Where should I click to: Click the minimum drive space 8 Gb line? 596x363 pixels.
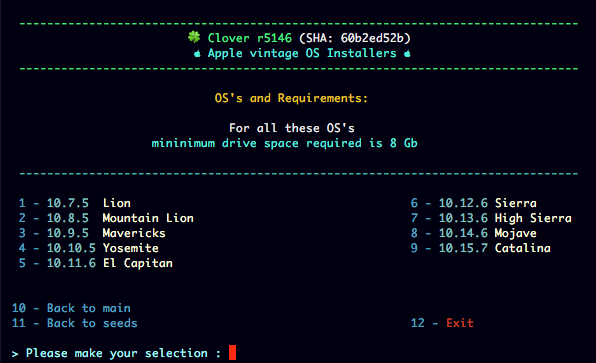click(x=285, y=143)
